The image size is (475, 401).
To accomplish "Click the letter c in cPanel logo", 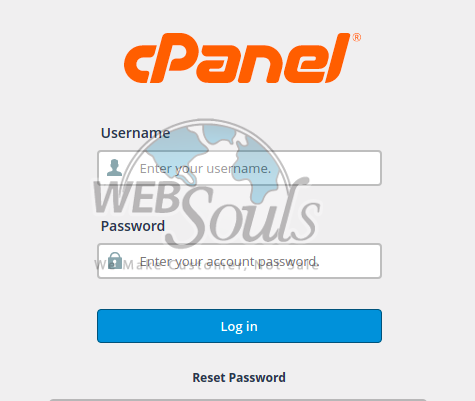I will click(x=136, y=64).
